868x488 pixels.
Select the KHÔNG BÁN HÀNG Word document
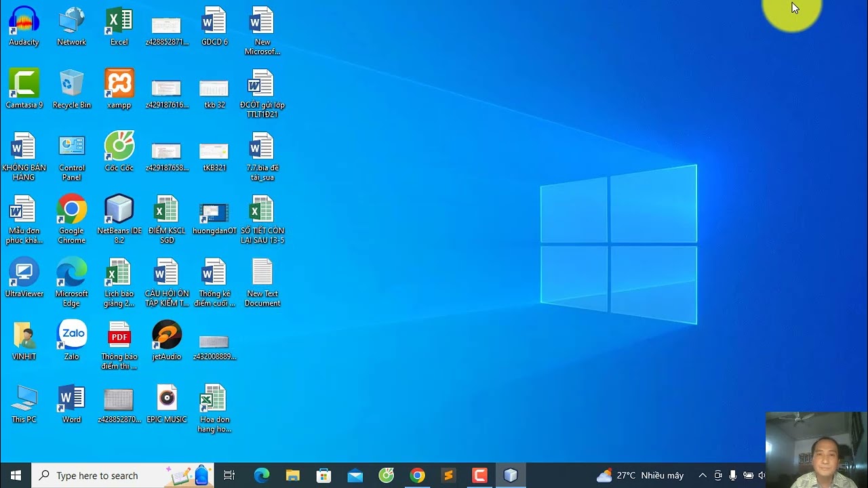point(24,157)
